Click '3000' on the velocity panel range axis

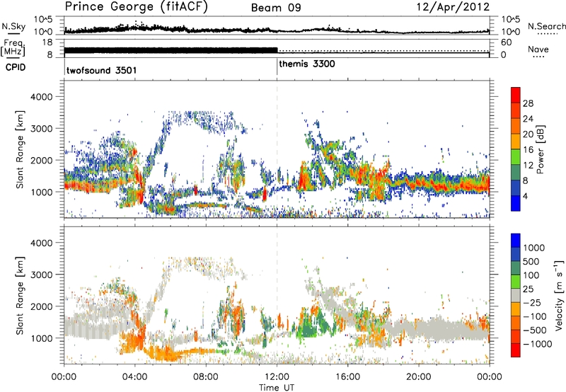[41, 275]
